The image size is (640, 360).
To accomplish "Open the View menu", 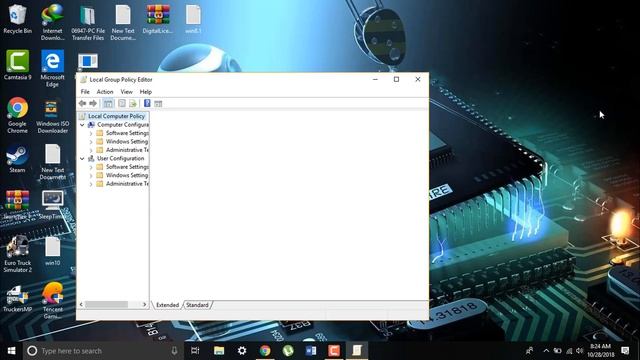I will click(x=127, y=92).
